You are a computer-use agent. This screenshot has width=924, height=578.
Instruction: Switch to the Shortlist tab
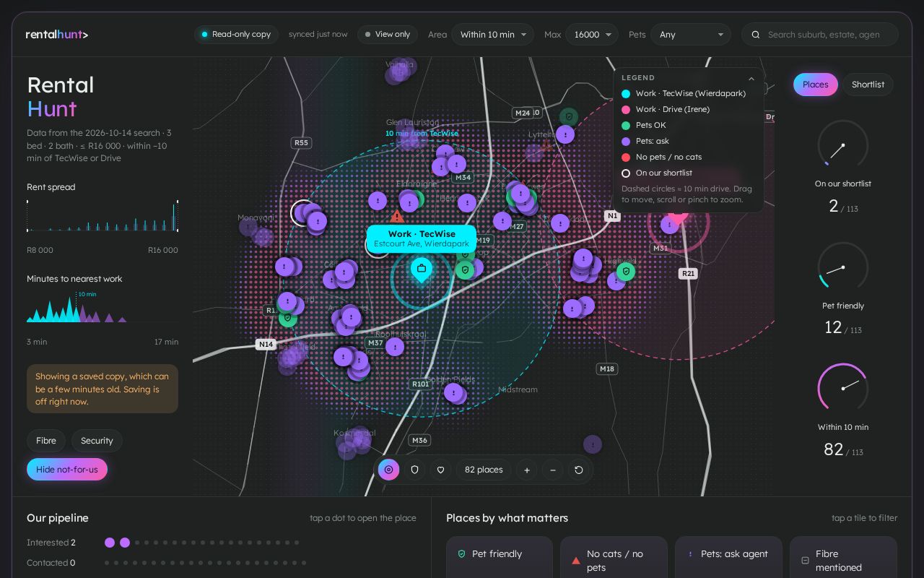pos(868,85)
